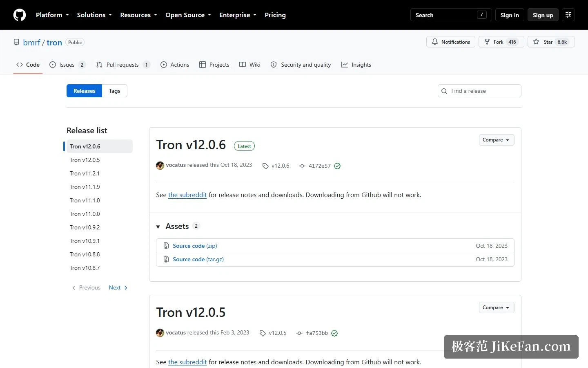
Task: Focus the top Search box
Action: tap(451, 15)
